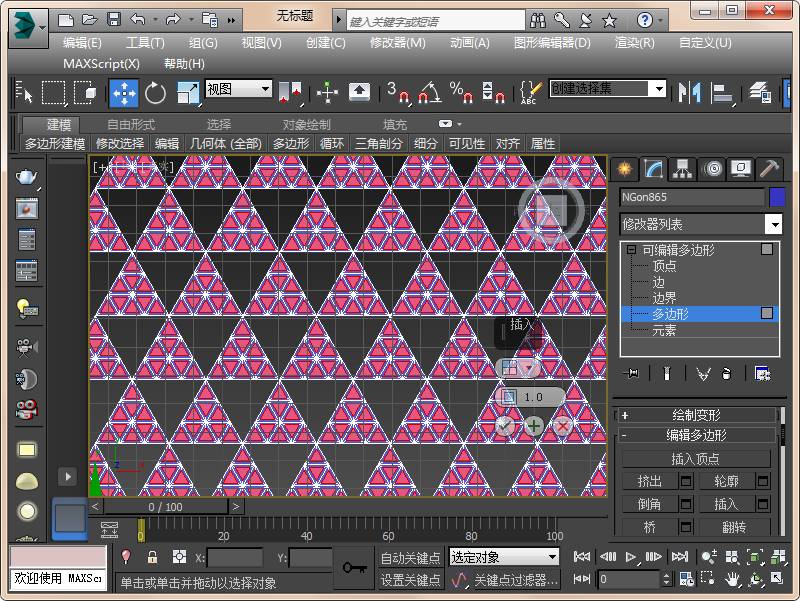
Task: Click the 插入顶点 button
Action: click(696, 459)
